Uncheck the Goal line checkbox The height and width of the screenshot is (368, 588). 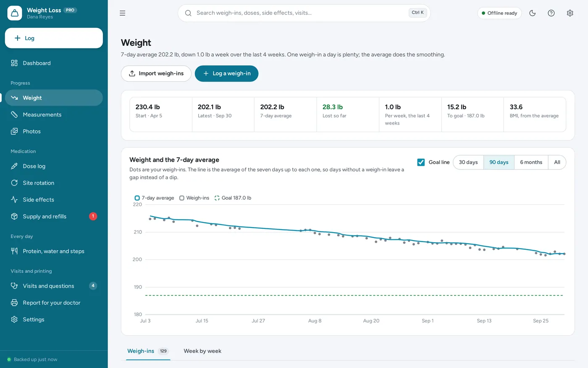coord(421,162)
